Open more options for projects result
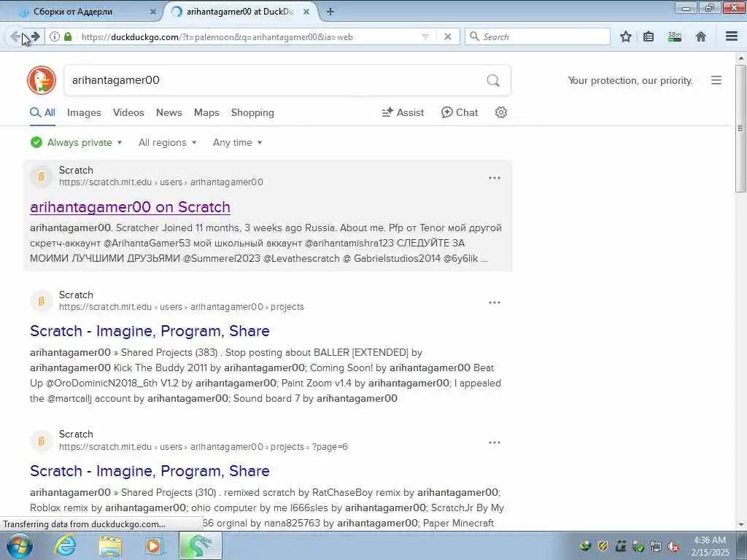Viewport: 747px width, 560px height. point(495,303)
